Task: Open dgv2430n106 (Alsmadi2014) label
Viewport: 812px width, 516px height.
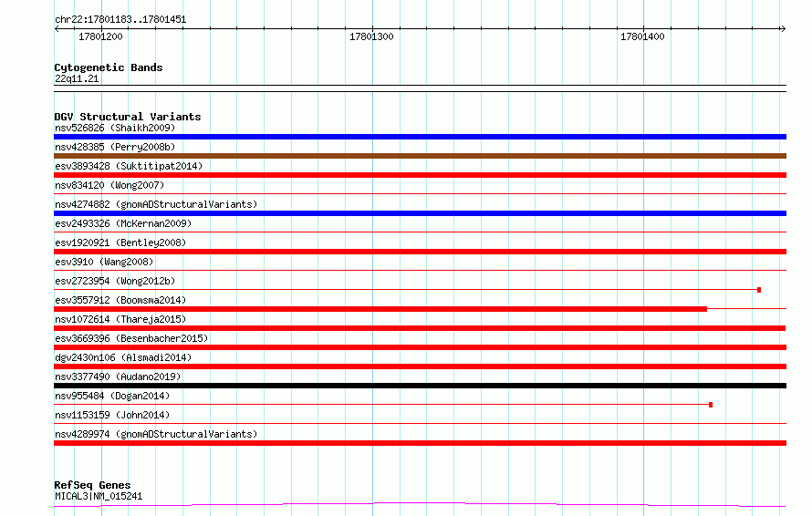Action: (123, 357)
